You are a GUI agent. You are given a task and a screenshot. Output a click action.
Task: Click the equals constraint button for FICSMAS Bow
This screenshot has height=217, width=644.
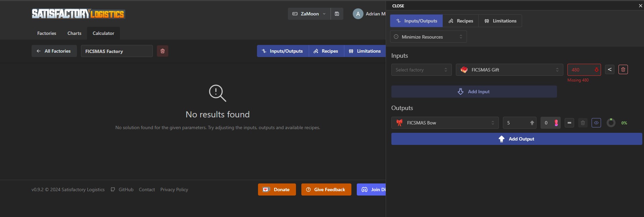(x=569, y=123)
